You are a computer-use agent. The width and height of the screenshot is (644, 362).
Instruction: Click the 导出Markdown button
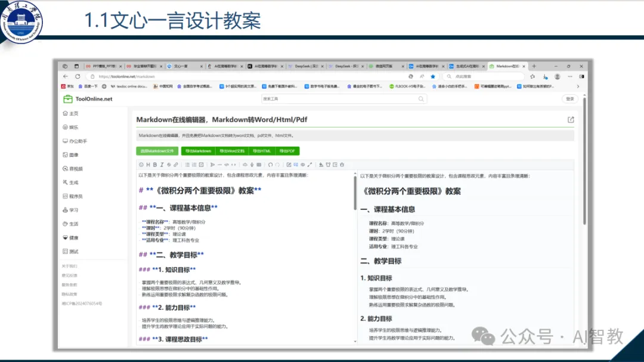pos(198,151)
